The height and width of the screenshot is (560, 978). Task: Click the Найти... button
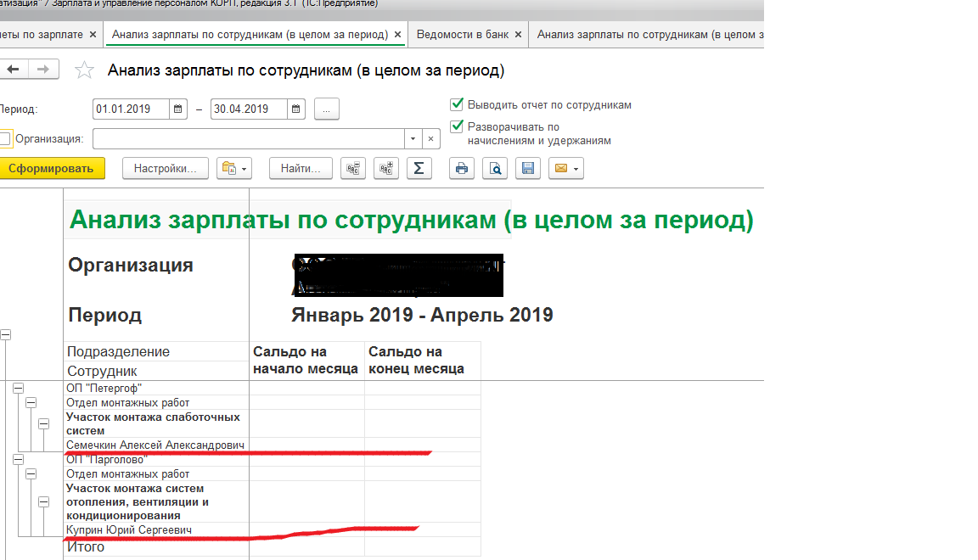301,168
